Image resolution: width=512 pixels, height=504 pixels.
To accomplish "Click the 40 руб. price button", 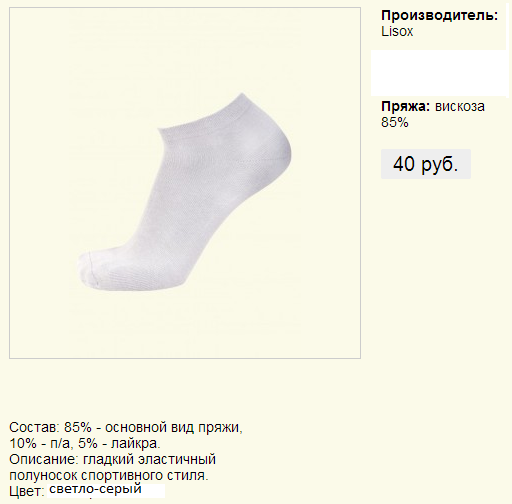I will coord(426,164).
